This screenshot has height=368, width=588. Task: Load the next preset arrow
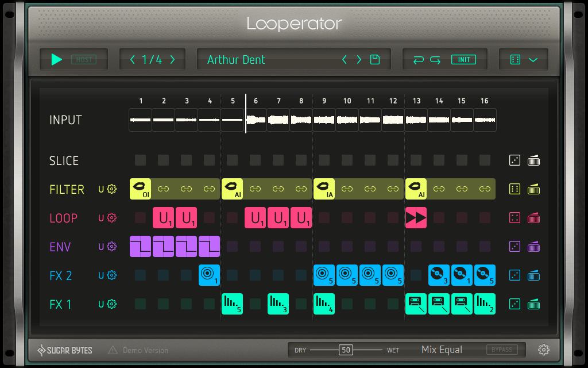click(x=359, y=59)
